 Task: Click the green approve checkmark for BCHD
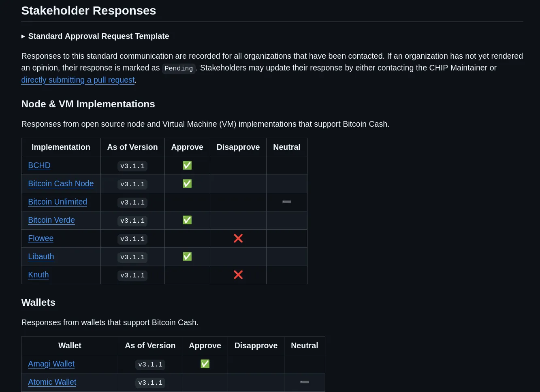coord(187,165)
